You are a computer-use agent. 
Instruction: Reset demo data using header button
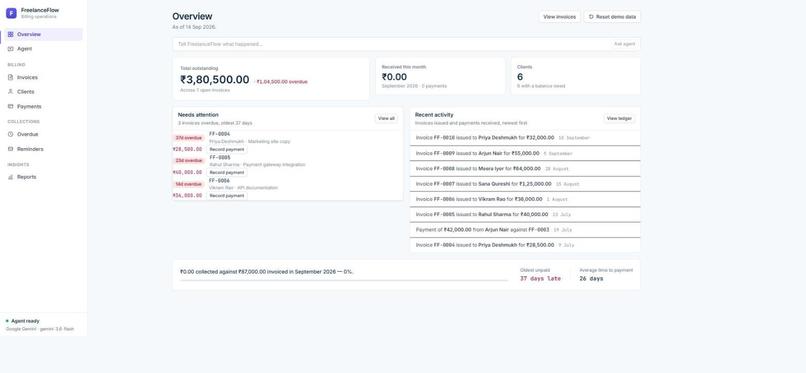[x=612, y=17]
